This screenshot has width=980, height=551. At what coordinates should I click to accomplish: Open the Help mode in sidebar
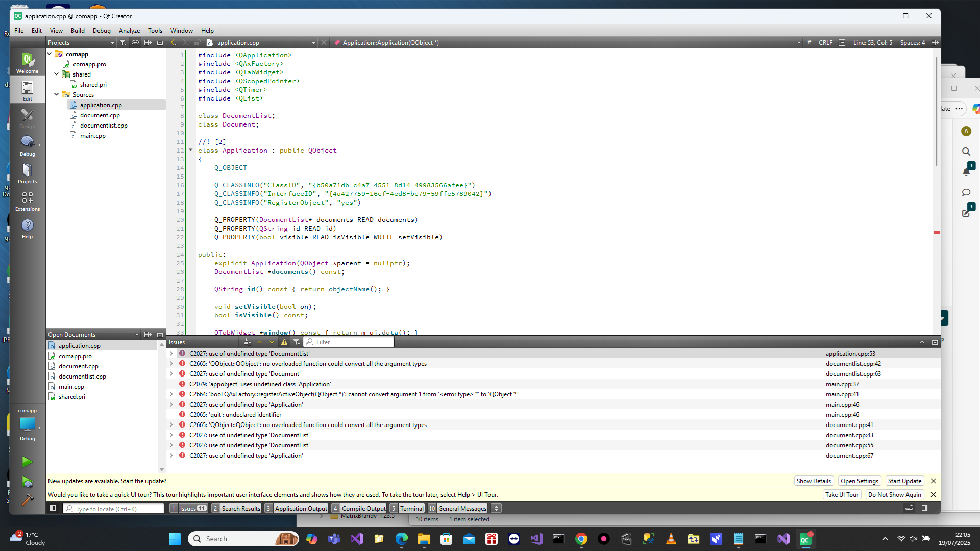pos(28,228)
